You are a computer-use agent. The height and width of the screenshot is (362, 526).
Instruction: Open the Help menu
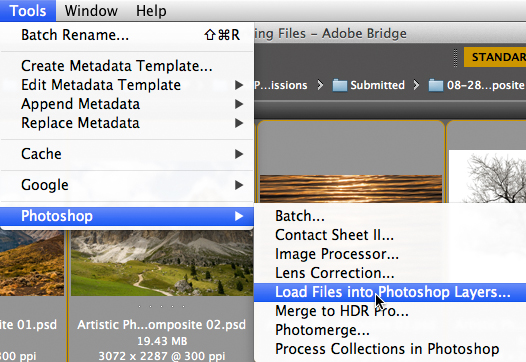[x=151, y=11]
